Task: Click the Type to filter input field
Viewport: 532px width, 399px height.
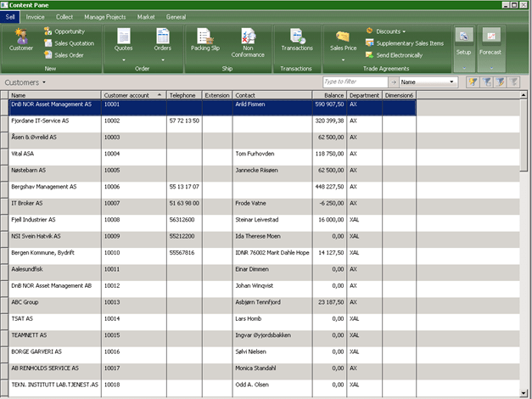Action: pyautogui.click(x=355, y=82)
